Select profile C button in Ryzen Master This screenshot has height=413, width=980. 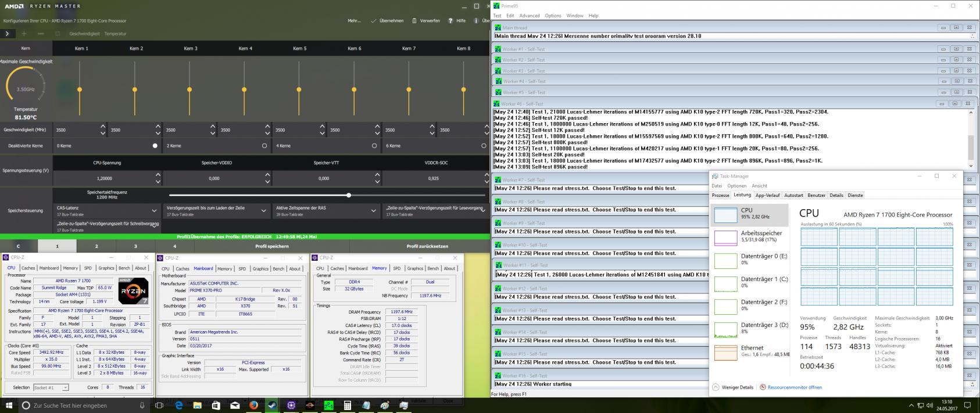point(18,246)
